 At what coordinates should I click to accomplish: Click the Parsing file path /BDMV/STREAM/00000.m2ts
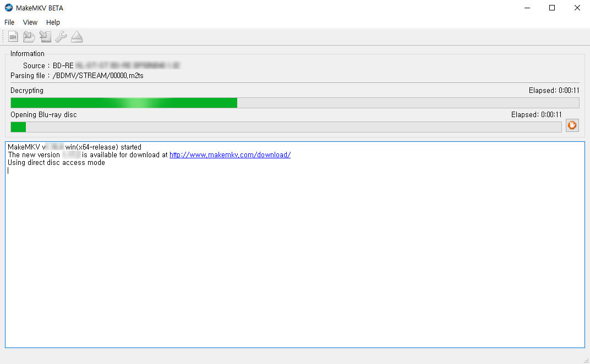coord(98,75)
